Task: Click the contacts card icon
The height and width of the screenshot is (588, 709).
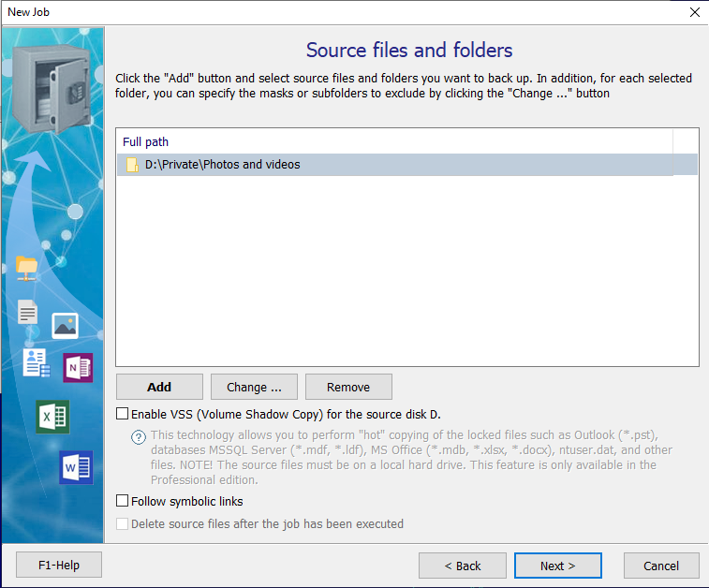Action: (37, 363)
